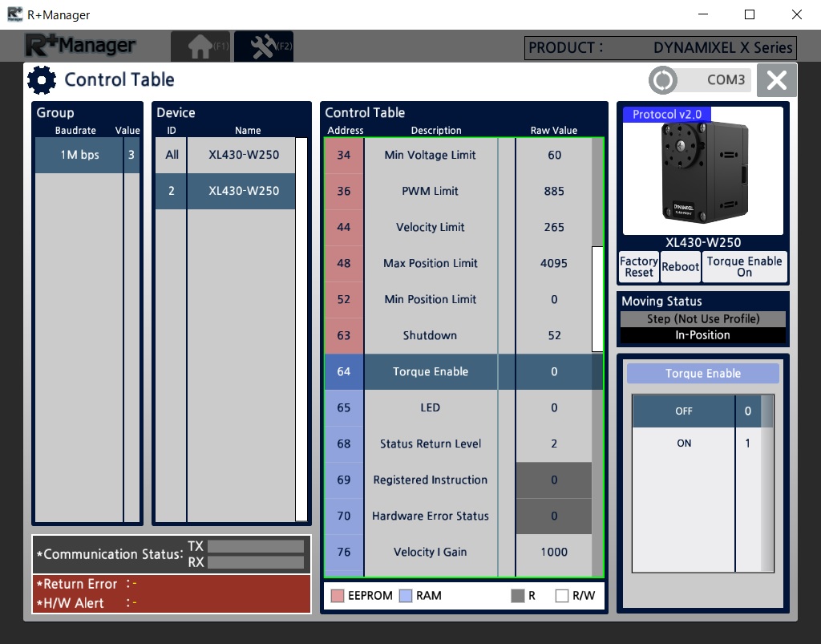Click the Control Table gear icon
The image size is (821, 644).
[x=42, y=80]
